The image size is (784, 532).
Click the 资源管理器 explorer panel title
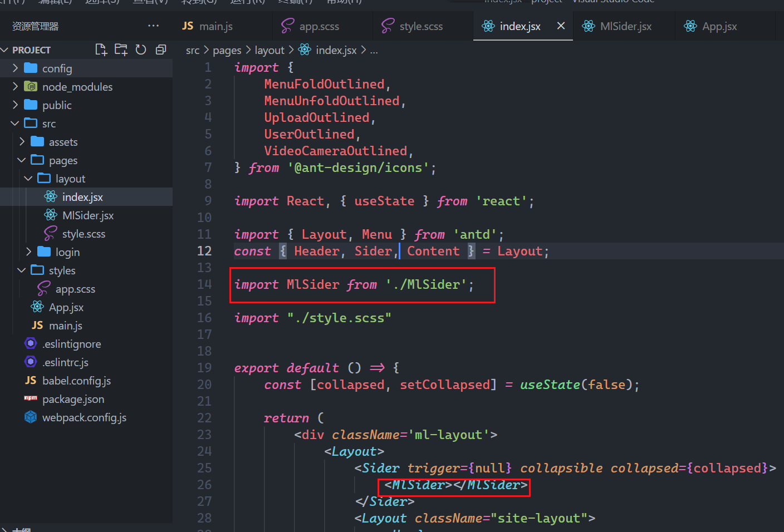[x=35, y=26]
